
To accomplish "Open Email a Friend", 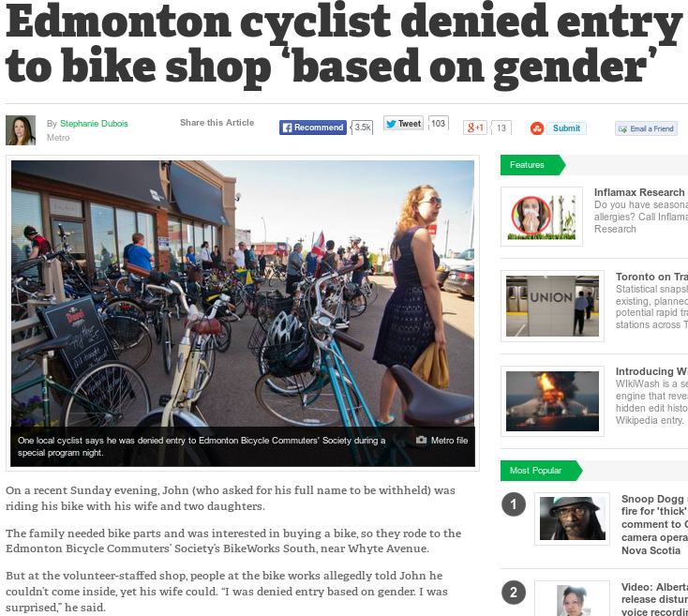I will [x=646, y=128].
